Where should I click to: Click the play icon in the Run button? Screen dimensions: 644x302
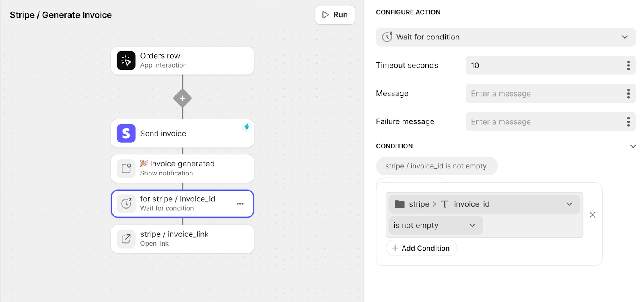pyautogui.click(x=326, y=15)
